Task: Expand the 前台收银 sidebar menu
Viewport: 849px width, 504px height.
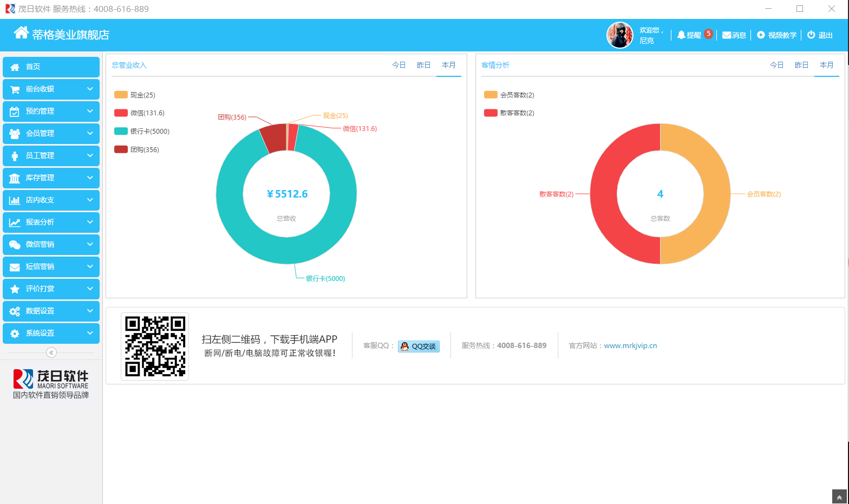Action: click(x=51, y=89)
